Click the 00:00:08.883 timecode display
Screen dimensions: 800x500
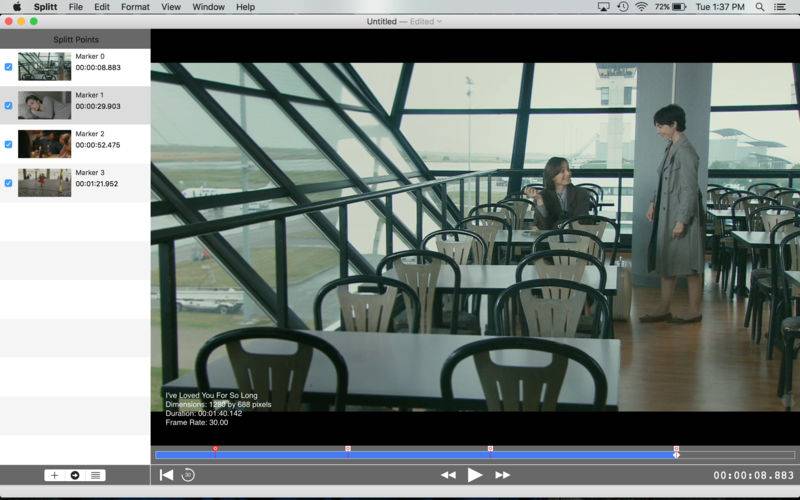(x=754, y=476)
